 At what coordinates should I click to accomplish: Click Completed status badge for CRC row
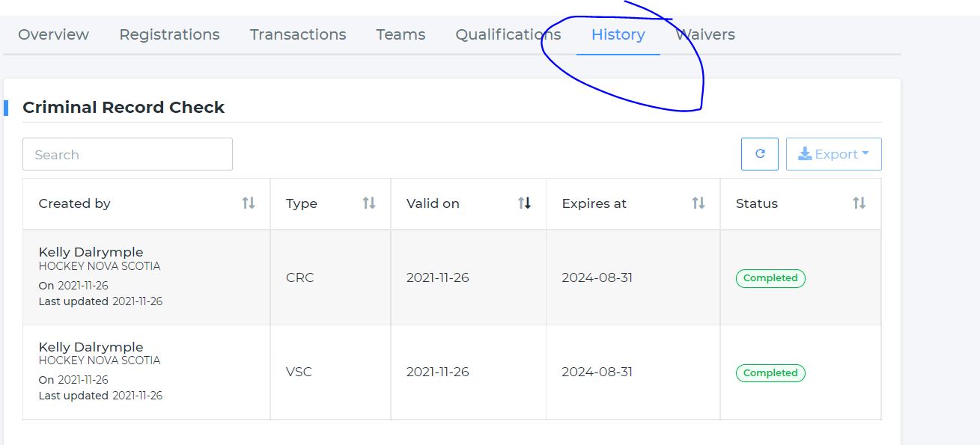770,278
